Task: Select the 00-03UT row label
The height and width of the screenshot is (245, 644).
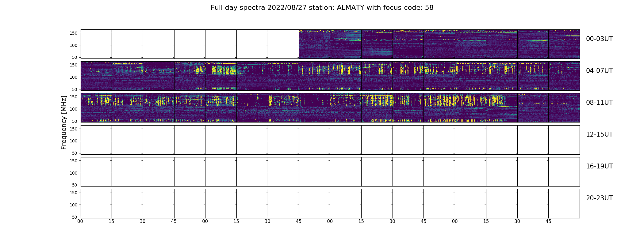Action: pyautogui.click(x=599, y=39)
